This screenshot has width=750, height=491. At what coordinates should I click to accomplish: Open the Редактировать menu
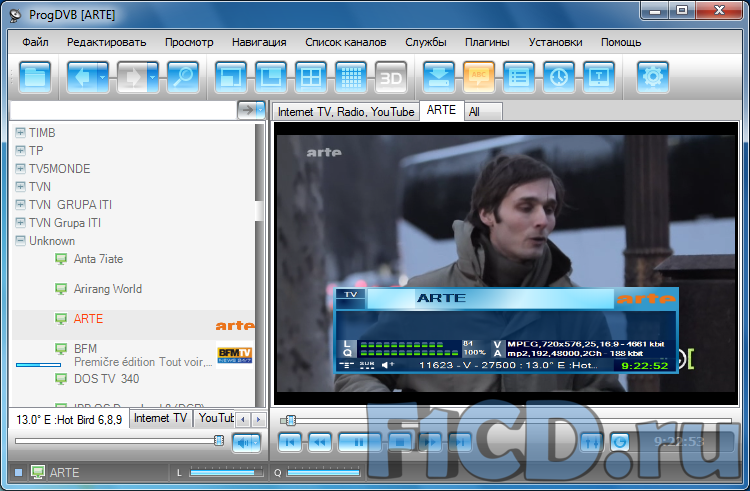(x=106, y=42)
